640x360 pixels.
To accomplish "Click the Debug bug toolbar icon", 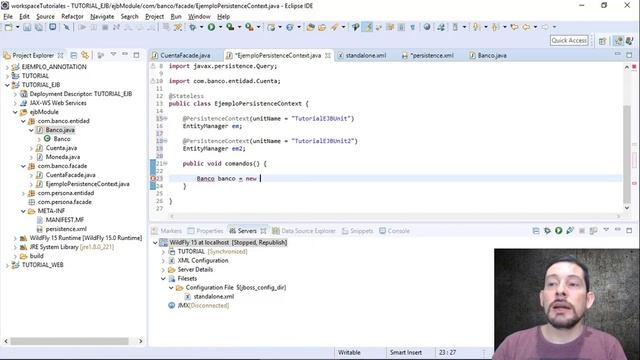I will [x=192, y=27].
